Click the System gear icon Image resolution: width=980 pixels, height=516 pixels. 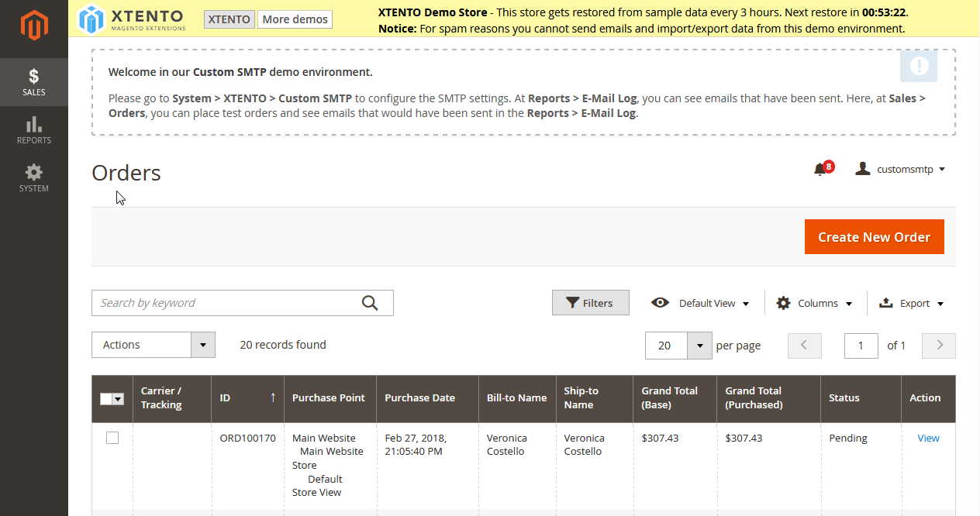(34, 173)
